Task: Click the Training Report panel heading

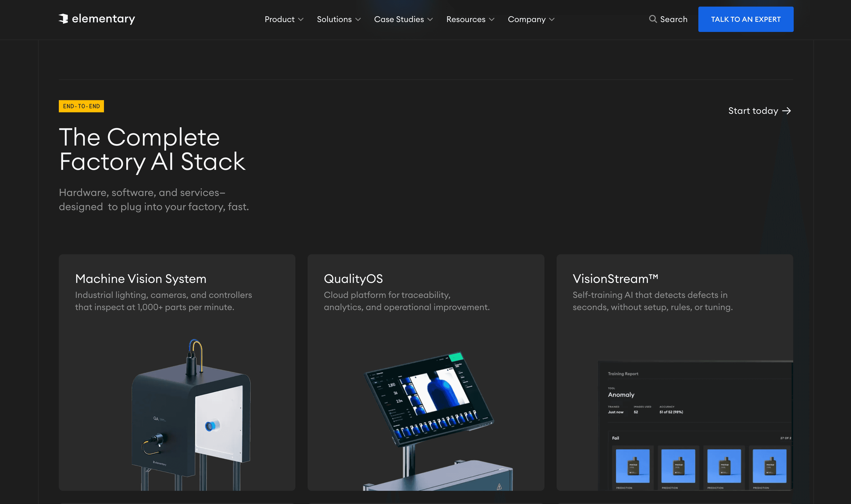Action: click(623, 374)
